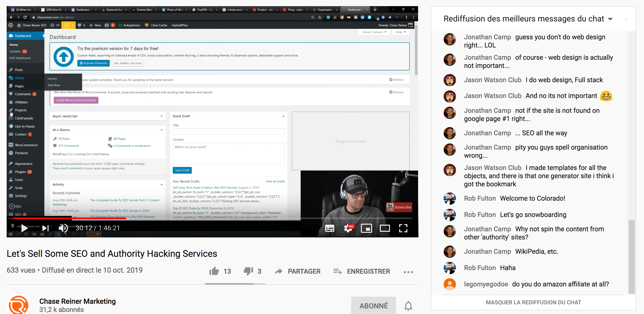The height and width of the screenshot is (314, 644).
Task: Skip to next video button
Action: tap(45, 228)
